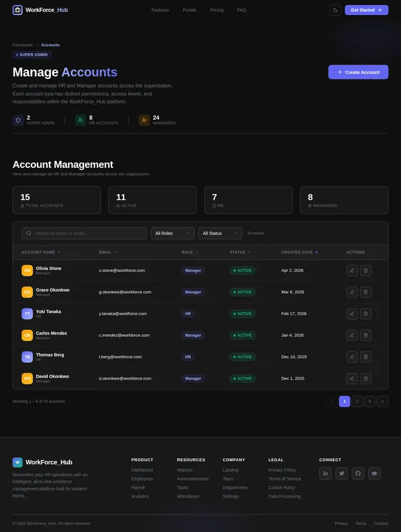Delete Yuki Tanaka's account
Screen dimensions: 401x532
pos(366,314)
